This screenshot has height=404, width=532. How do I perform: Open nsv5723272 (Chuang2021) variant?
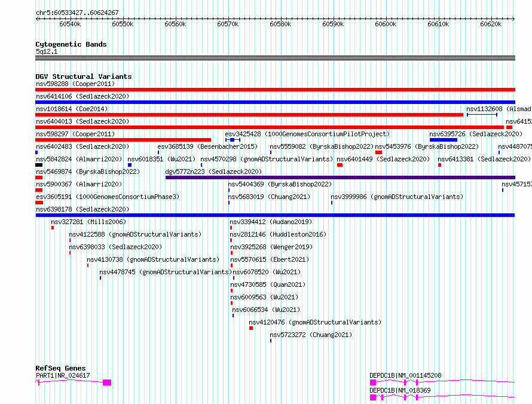[x=311, y=335]
